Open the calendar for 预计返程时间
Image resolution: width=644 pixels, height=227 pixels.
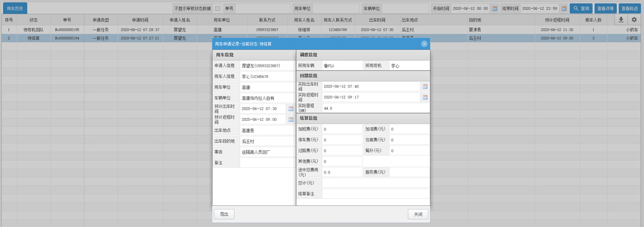[291, 119]
